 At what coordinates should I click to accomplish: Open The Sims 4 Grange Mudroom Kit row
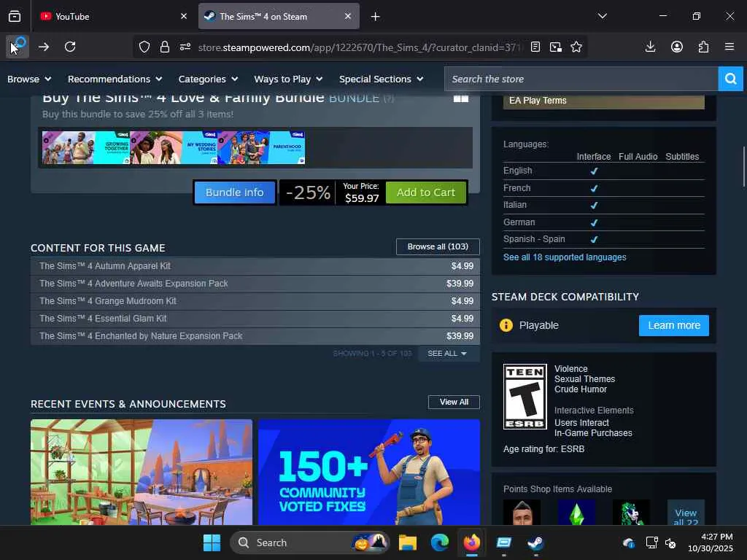pos(255,301)
